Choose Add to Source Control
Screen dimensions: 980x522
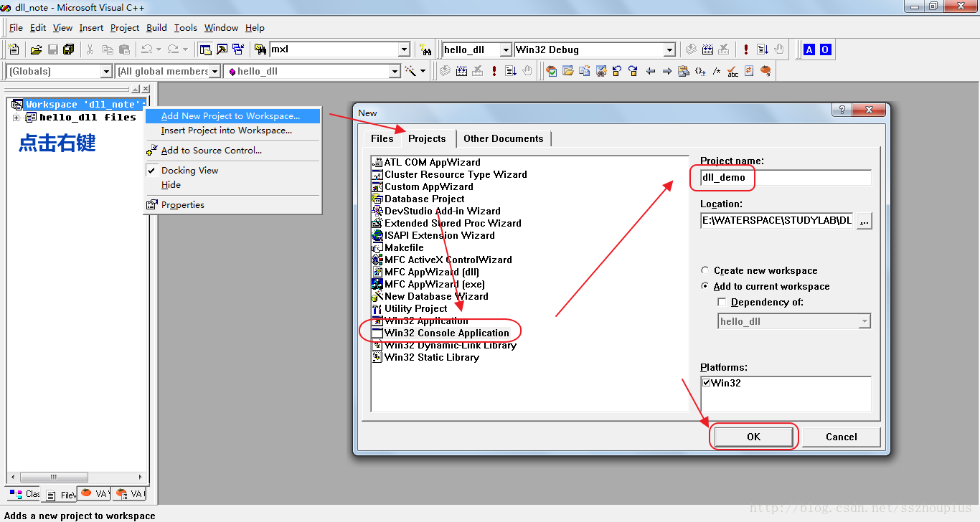point(233,150)
